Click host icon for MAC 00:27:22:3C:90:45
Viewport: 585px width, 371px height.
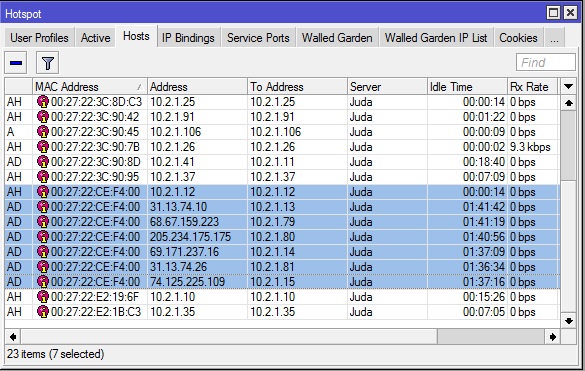coord(43,131)
